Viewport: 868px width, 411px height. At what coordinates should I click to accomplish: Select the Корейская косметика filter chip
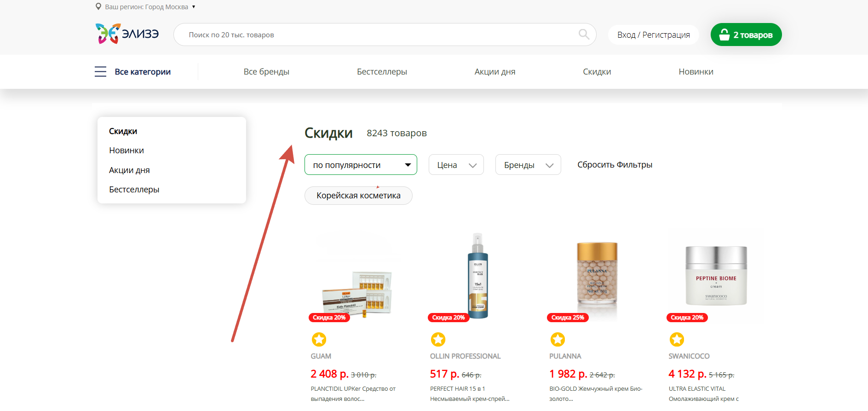point(358,196)
